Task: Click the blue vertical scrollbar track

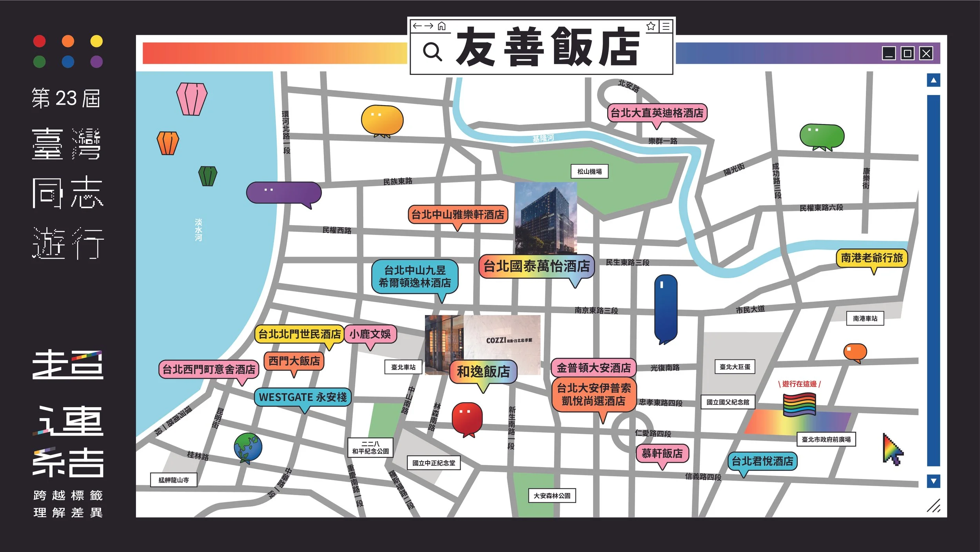Action: coord(933,280)
